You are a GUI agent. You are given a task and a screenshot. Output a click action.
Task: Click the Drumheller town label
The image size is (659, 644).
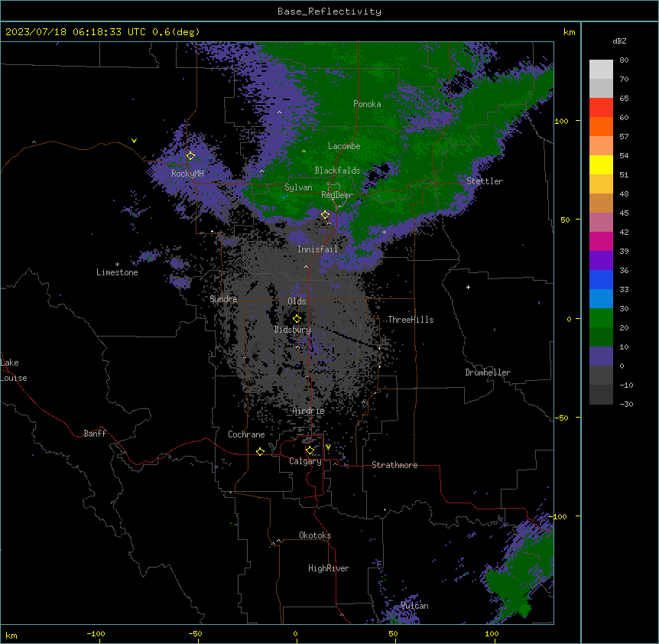[488, 372]
